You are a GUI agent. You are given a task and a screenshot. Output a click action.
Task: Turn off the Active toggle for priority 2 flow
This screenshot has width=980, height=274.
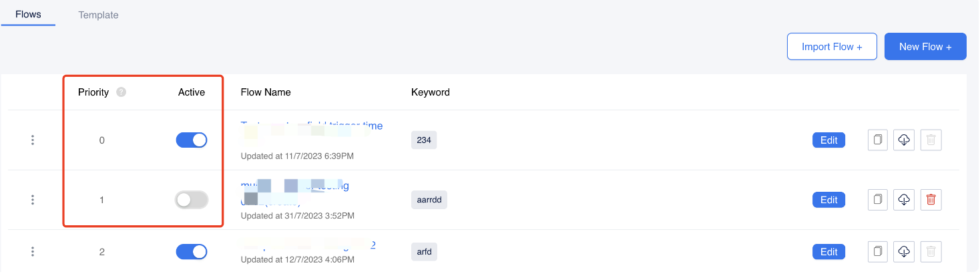(192, 252)
